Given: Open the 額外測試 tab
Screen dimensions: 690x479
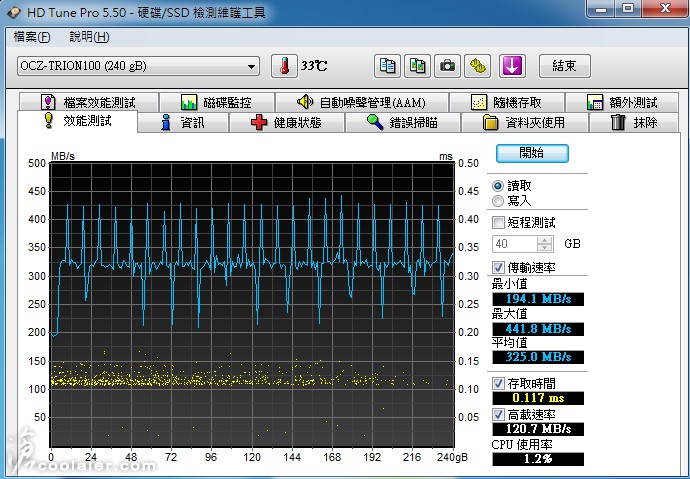Looking at the screenshot, I should [x=622, y=102].
